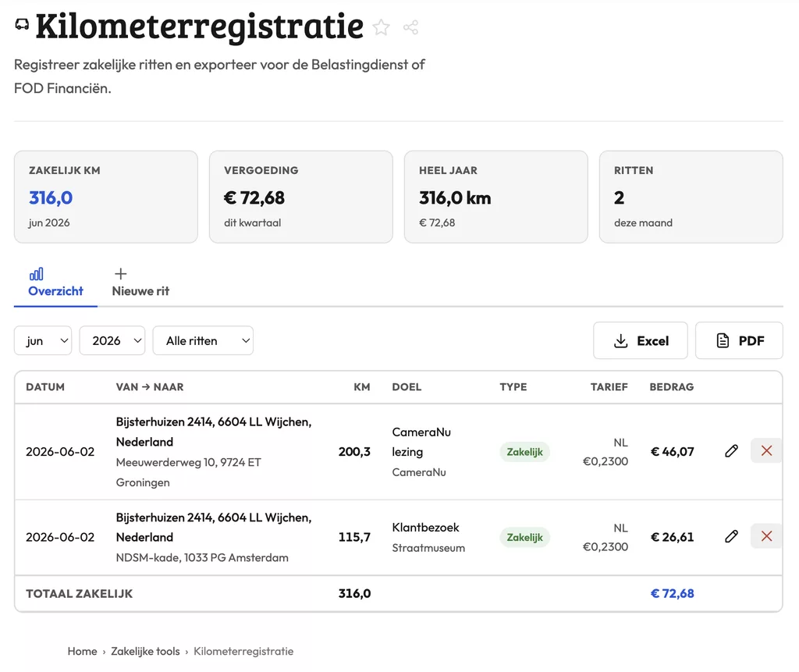Image resolution: width=799 pixels, height=672 pixels.
Task: Click the Zakelijk badge in Klantbezoek row
Action: point(525,538)
